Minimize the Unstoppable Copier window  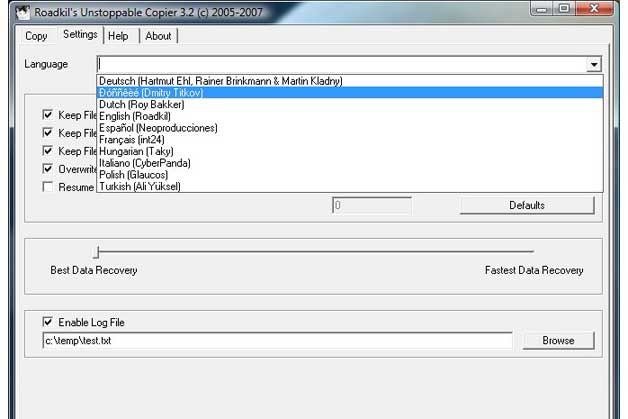tap(541, 9)
